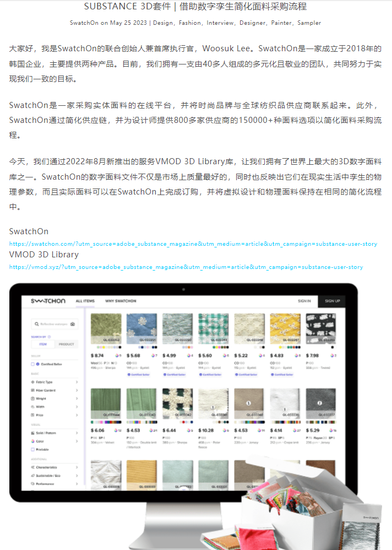Expand the Price filter chevron
Screen dimensions: 392x550
click(x=77, y=415)
